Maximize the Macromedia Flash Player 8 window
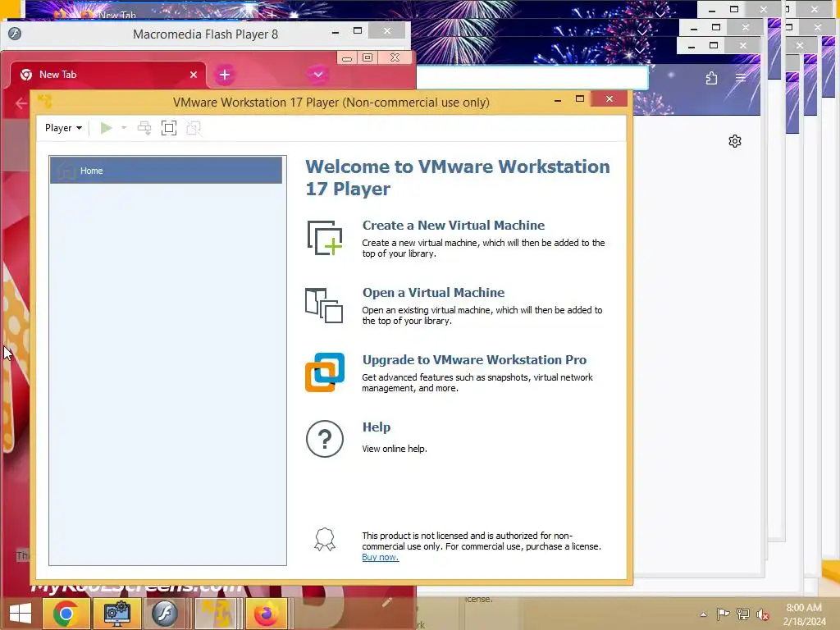840x630 pixels. coord(358,31)
